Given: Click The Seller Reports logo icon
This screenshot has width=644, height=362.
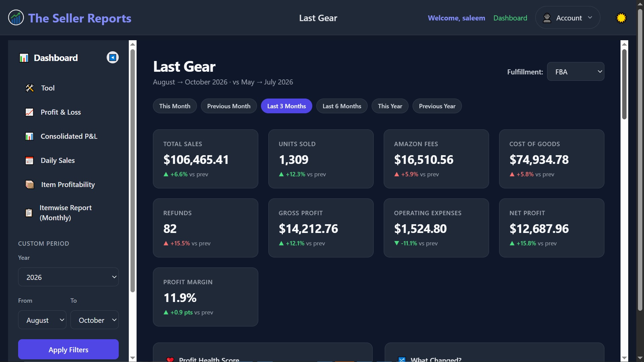Looking at the screenshot, I should [16, 18].
